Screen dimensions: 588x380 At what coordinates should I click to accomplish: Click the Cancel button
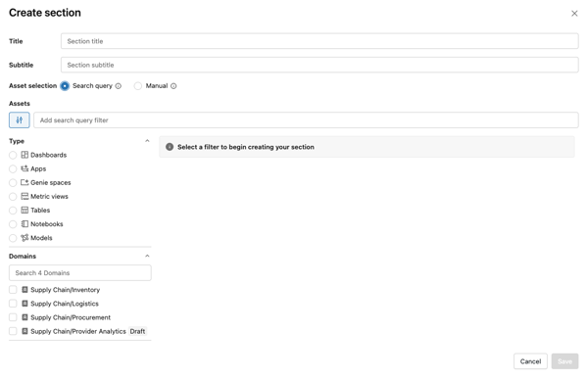(530, 361)
